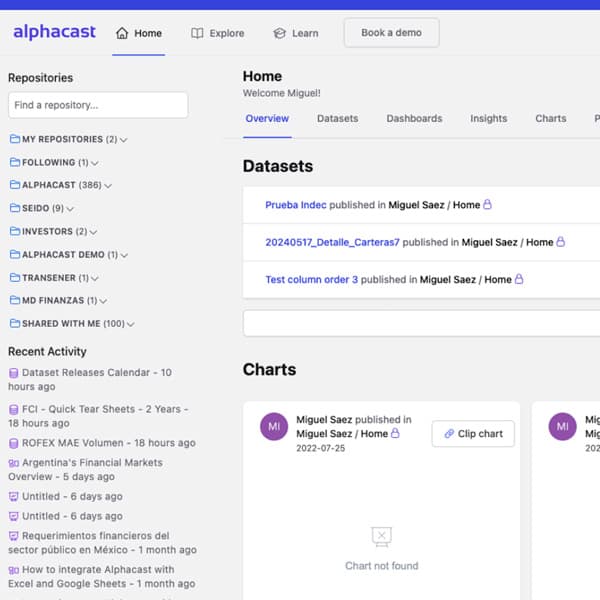Click the Shared With Me folder icon

(15, 324)
